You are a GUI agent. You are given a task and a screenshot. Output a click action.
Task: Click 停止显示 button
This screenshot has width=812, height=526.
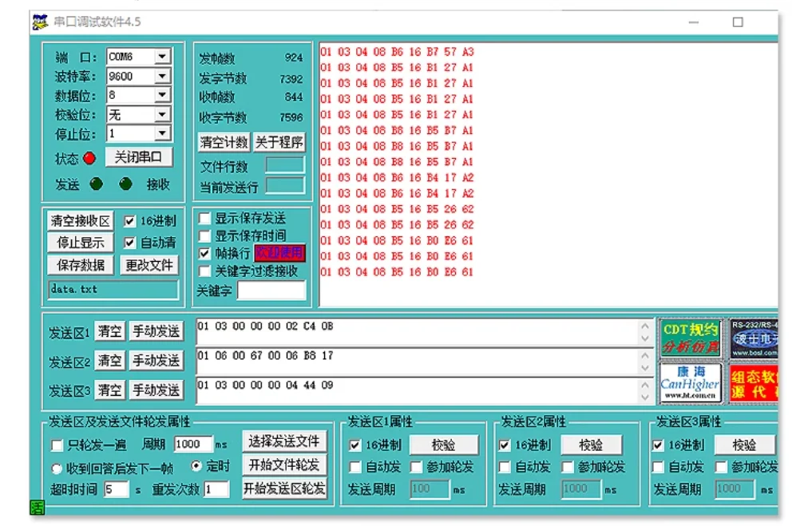coord(81,243)
